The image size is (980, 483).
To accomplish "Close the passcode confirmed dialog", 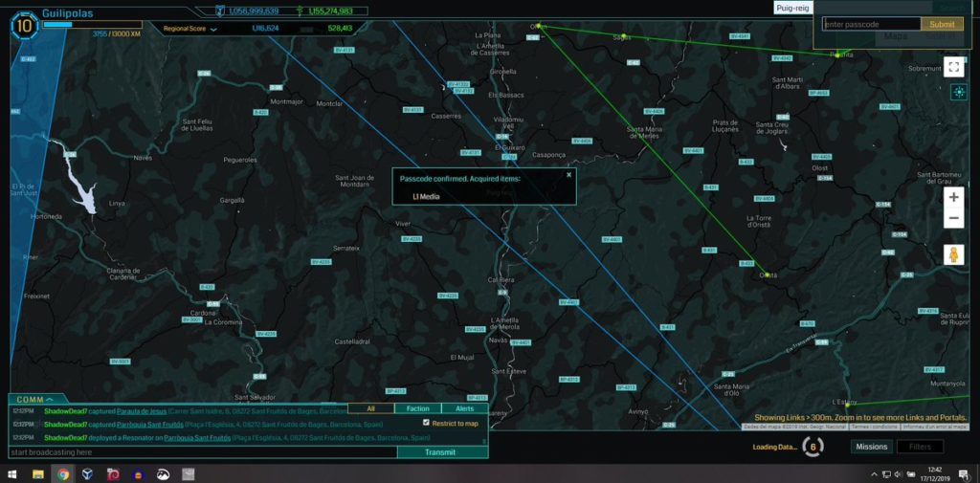I will (568, 175).
